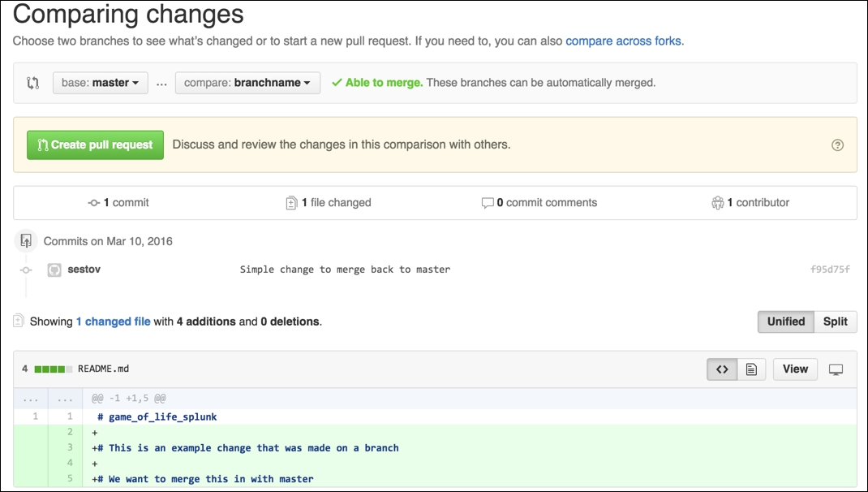Select the source diff angle-brackets icon

(721, 369)
